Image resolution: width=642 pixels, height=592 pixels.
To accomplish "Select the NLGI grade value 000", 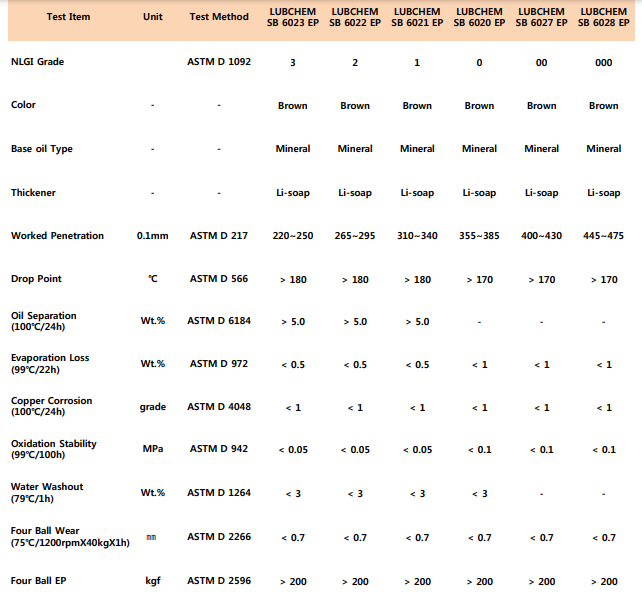I will point(603,62).
